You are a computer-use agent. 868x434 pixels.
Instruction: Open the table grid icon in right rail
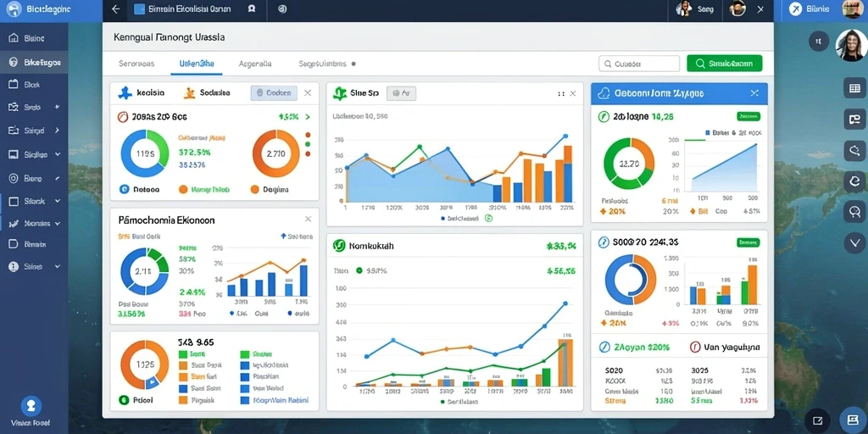854,88
